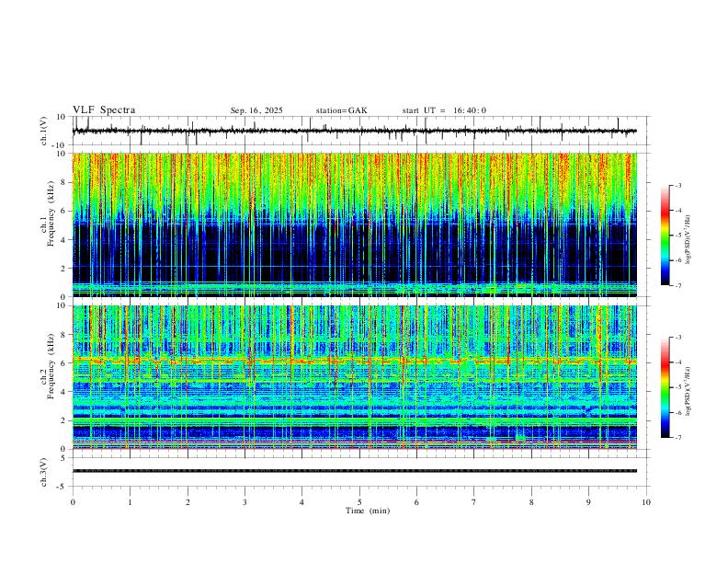The image size is (728, 563).
Task: Click the "ch.3(V)" axis label
Action: point(44,472)
